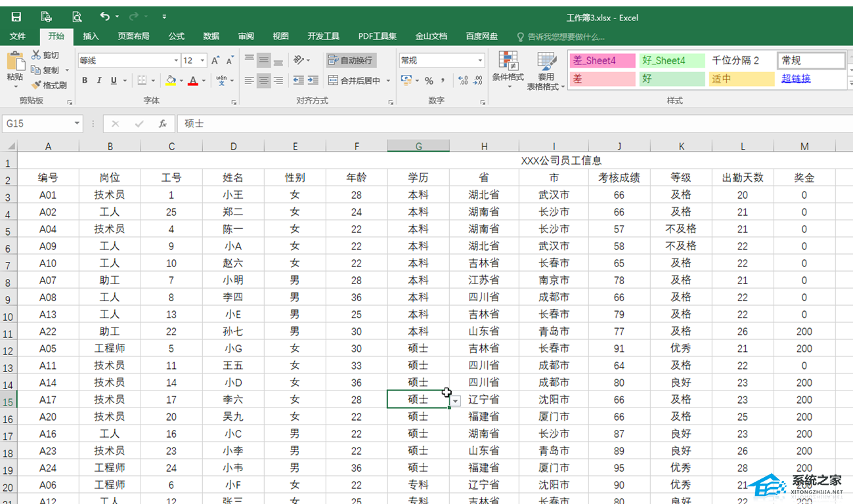
Task: Open the font name dropdown 等线
Action: (175, 60)
